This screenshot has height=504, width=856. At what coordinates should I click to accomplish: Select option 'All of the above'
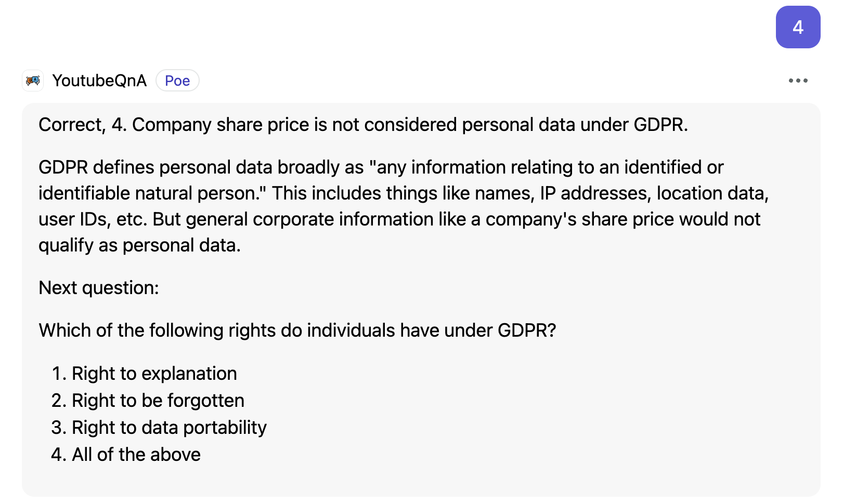(136, 455)
